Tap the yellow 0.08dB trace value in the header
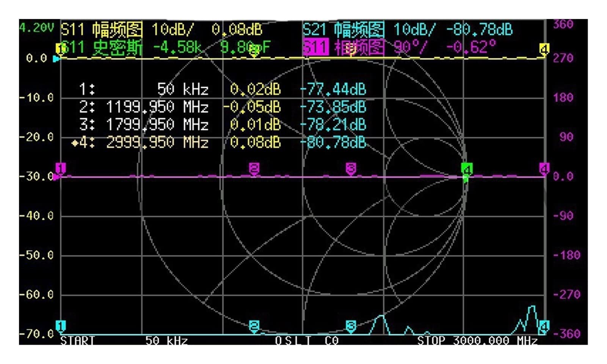The height and width of the screenshot is (364, 607). click(x=237, y=29)
